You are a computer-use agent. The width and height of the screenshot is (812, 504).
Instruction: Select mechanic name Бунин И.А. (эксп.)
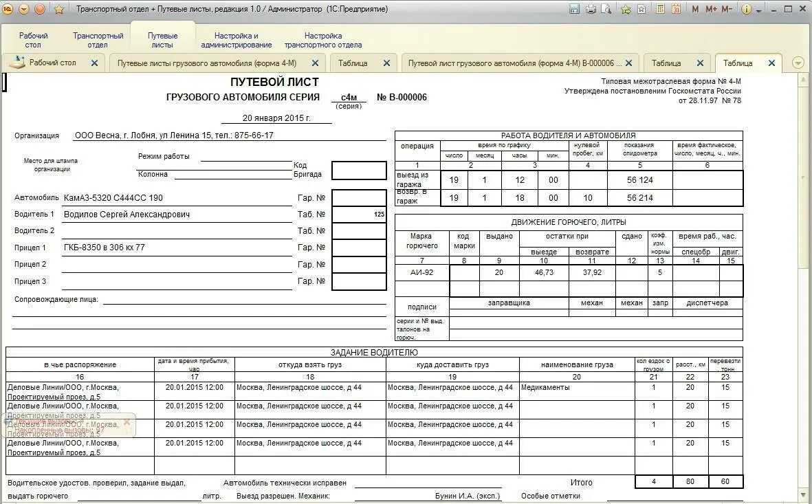[x=468, y=496]
